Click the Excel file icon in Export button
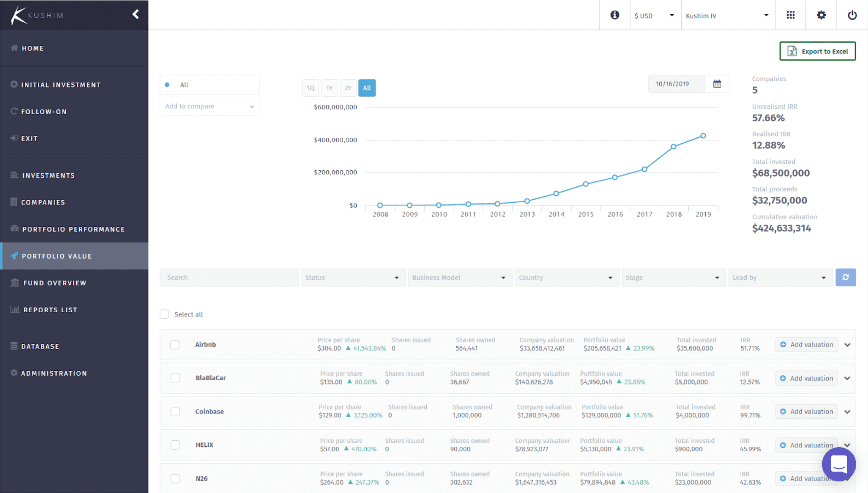868x493 pixels. coord(792,51)
